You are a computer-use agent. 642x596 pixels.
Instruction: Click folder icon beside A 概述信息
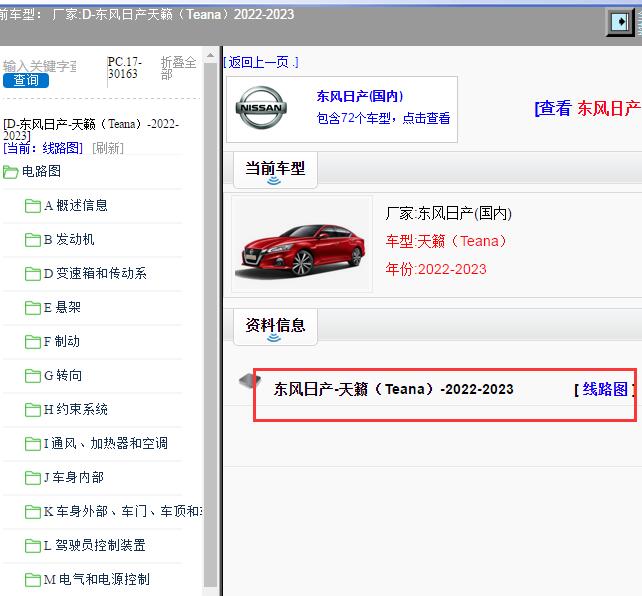coord(33,206)
